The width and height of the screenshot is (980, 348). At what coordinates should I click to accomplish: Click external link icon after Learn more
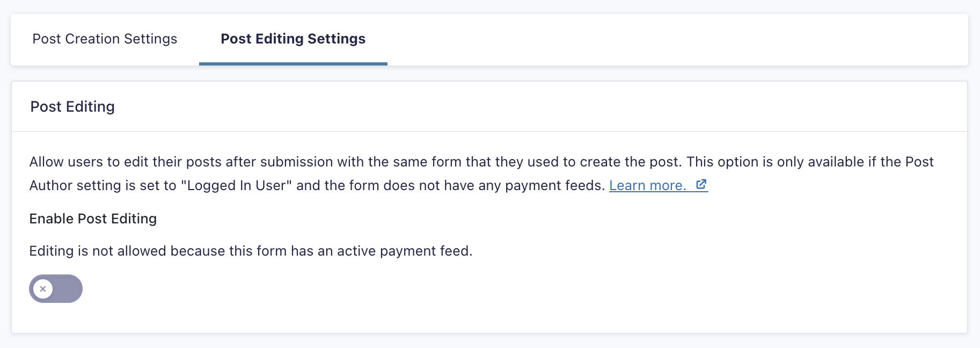(701, 185)
